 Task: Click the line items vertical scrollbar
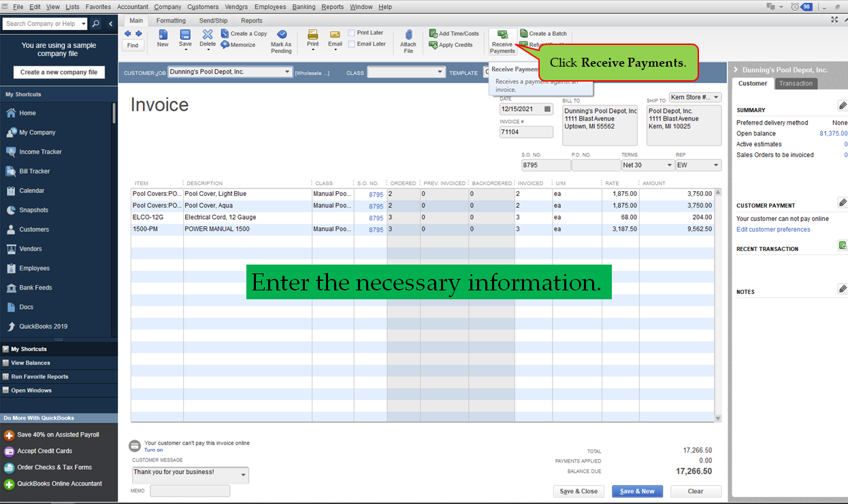click(x=717, y=304)
